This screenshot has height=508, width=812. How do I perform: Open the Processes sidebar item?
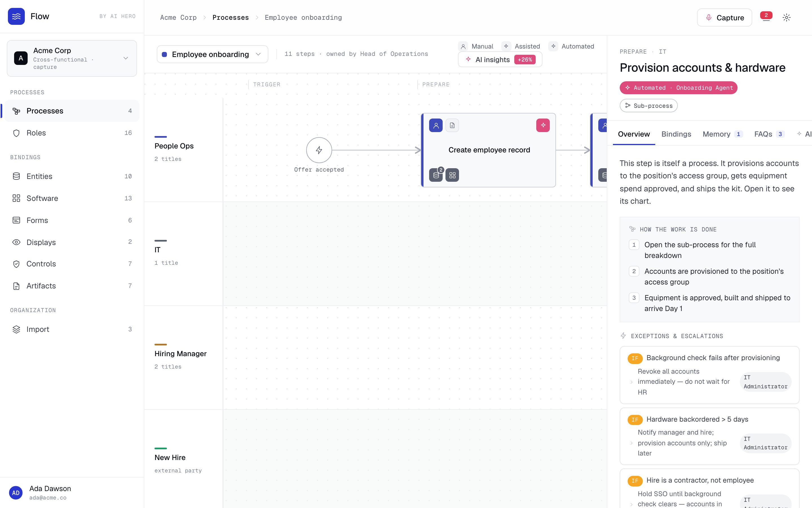point(72,111)
